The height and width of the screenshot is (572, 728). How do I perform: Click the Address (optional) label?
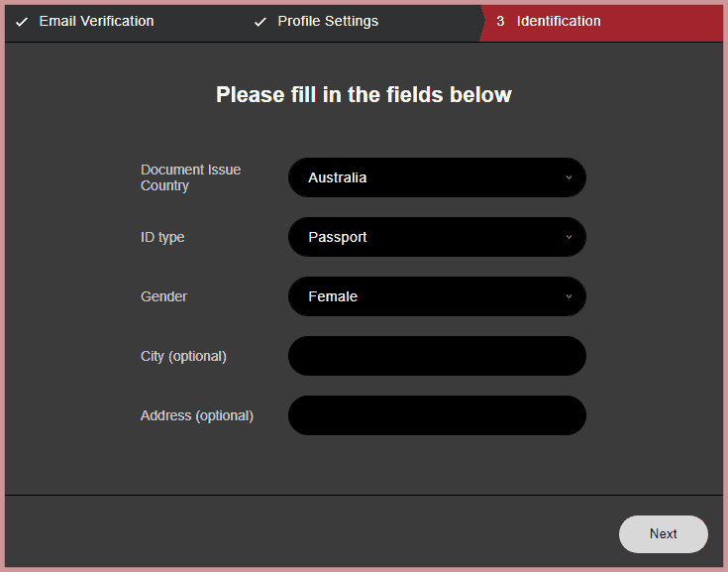(x=197, y=415)
